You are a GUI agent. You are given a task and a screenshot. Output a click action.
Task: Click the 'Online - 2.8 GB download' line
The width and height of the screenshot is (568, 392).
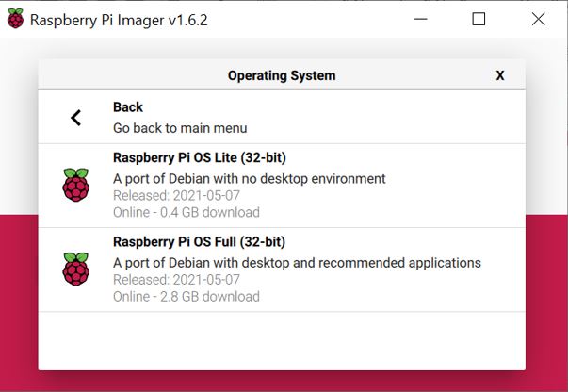pyautogui.click(x=187, y=296)
